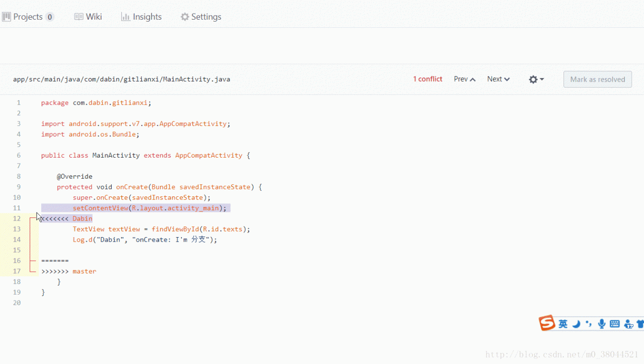Toggle the punctuation mode icon
Image resolution: width=644 pixels, height=364 pixels.
[589, 324]
